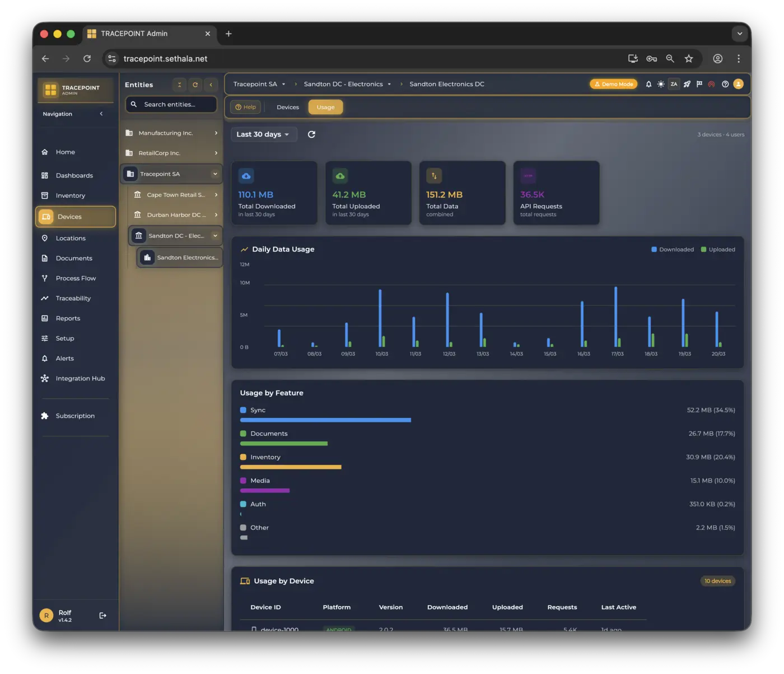This screenshot has width=784, height=674.
Task: Click the logout icon next to Rolf
Action: pos(102,616)
